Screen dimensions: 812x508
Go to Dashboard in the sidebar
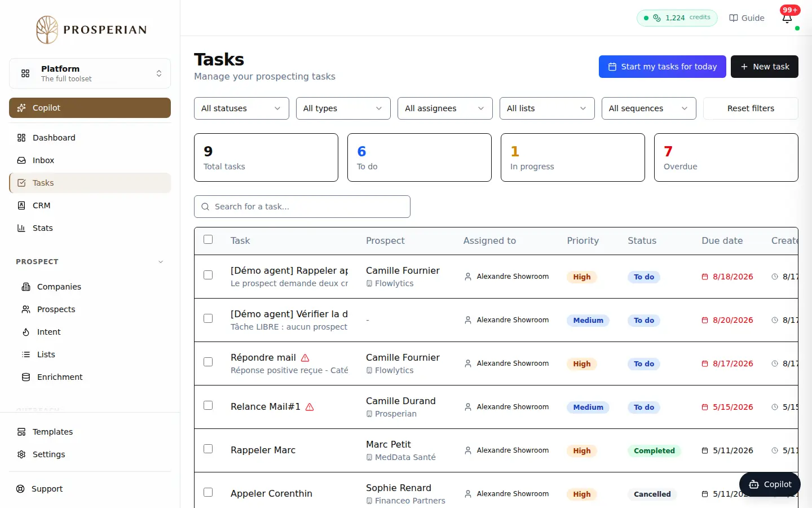(90, 138)
